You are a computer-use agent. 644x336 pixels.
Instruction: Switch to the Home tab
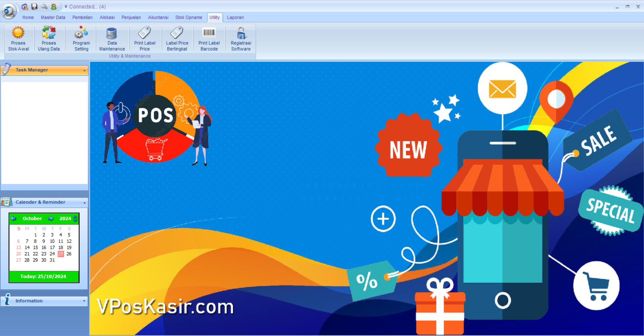tap(28, 17)
